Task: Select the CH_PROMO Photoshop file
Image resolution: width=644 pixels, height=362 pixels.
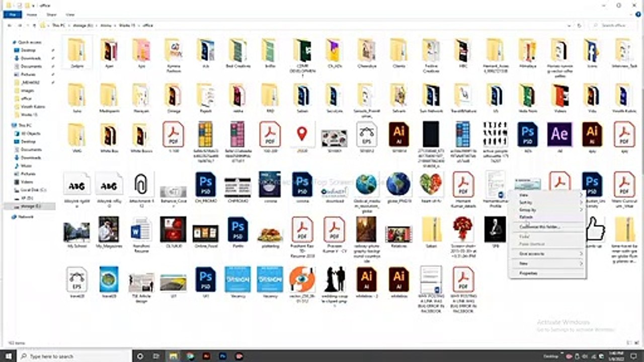Action: tap(205, 187)
